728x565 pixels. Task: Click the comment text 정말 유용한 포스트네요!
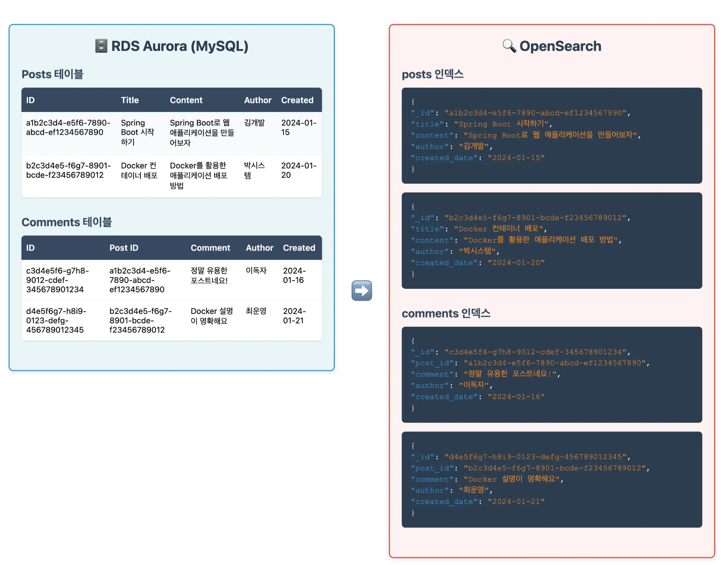coord(209,275)
